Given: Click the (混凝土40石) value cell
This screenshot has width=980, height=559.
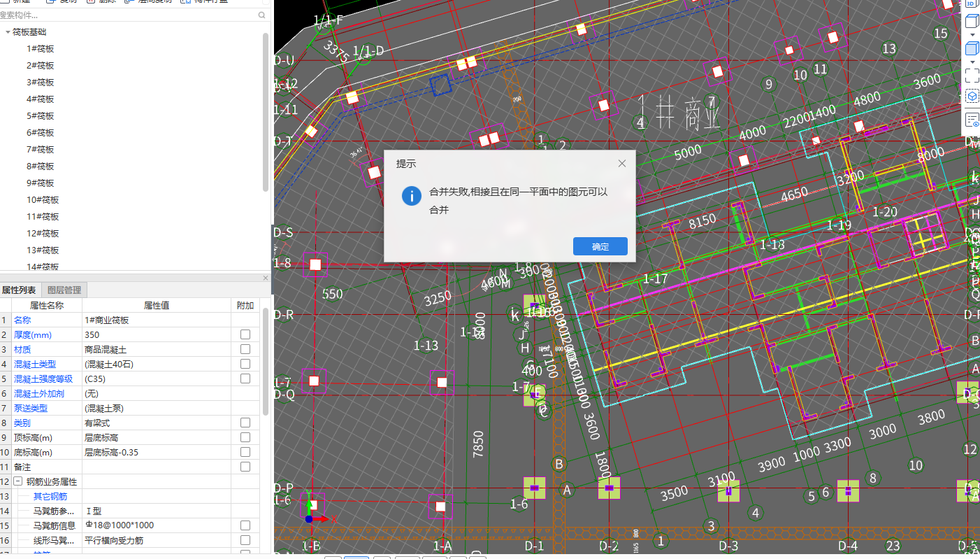Looking at the screenshot, I should pyautogui.click(x=157, y=364).
